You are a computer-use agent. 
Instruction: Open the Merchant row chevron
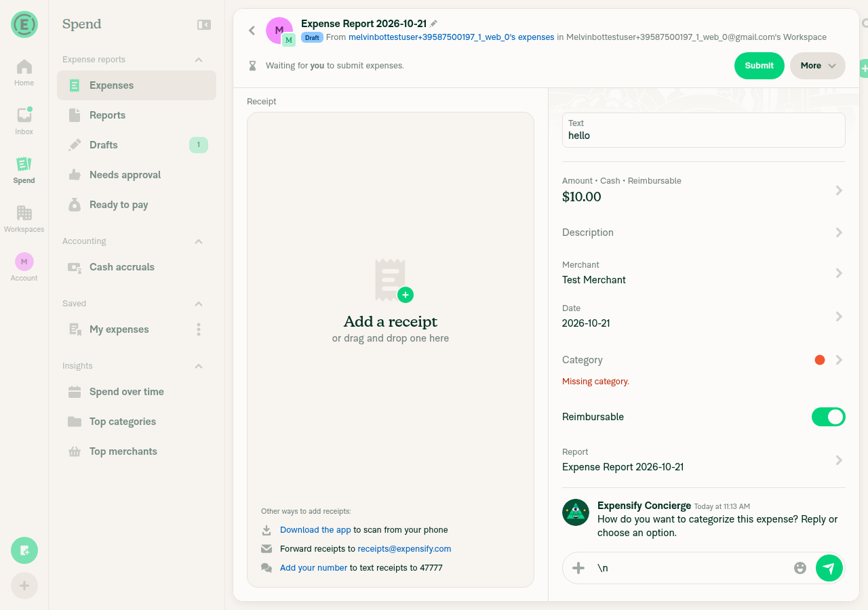[839, 273]
